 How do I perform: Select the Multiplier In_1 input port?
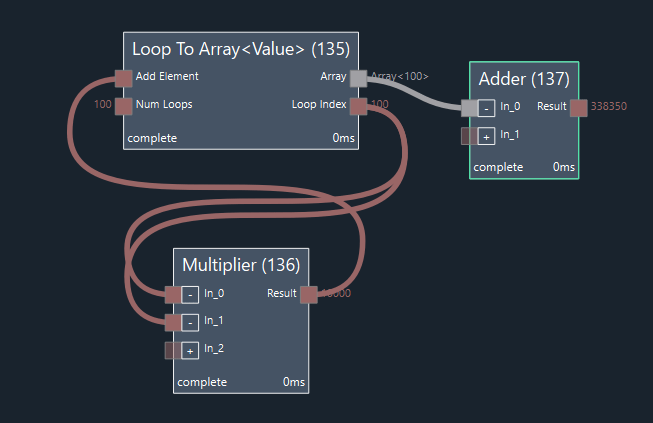tap(174, 322)
